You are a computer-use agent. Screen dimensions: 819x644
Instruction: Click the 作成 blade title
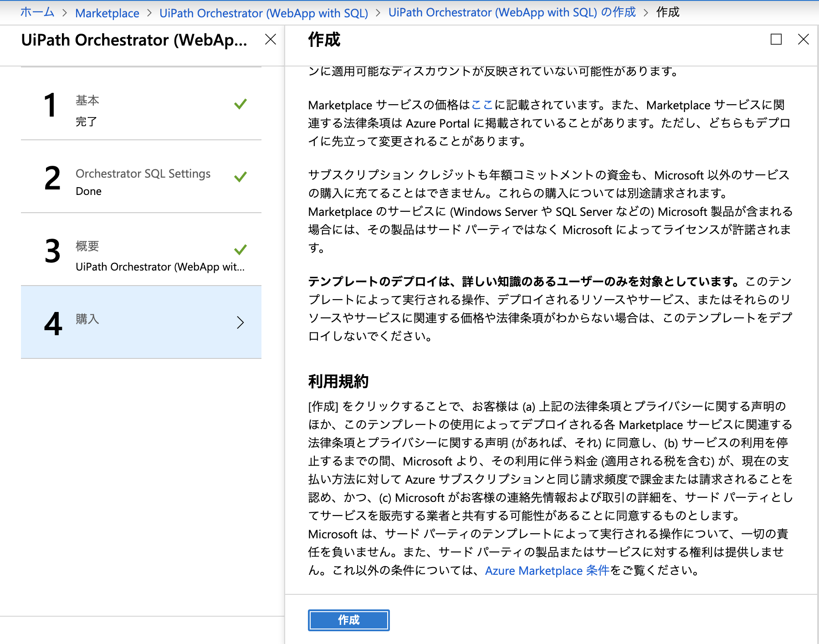324,40
